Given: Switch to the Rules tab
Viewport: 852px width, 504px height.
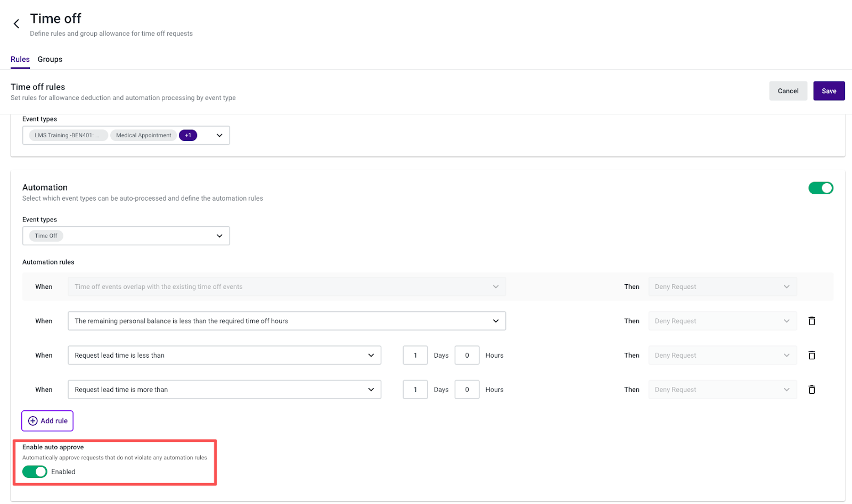Looking at the screenshot, I should click(20, 59).
